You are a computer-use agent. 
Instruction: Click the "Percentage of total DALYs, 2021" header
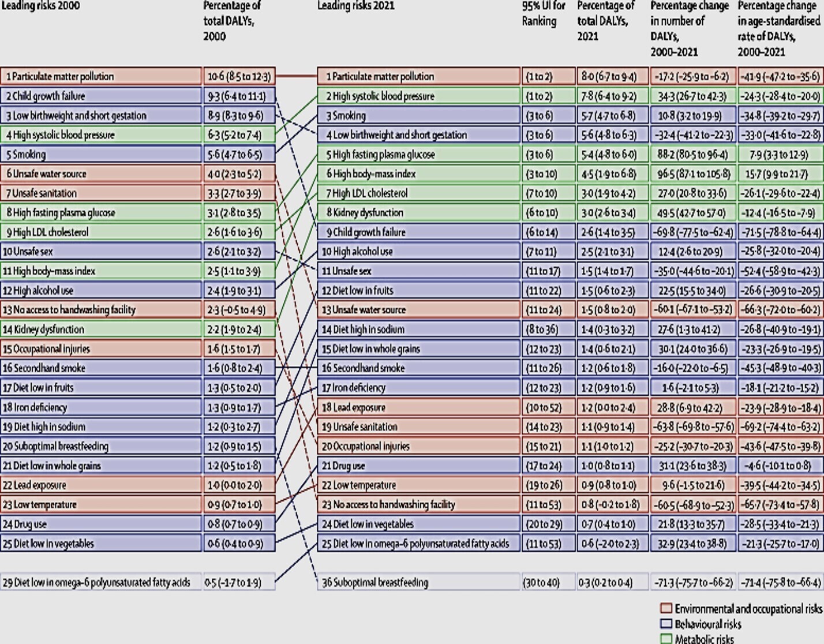point(606,21)
